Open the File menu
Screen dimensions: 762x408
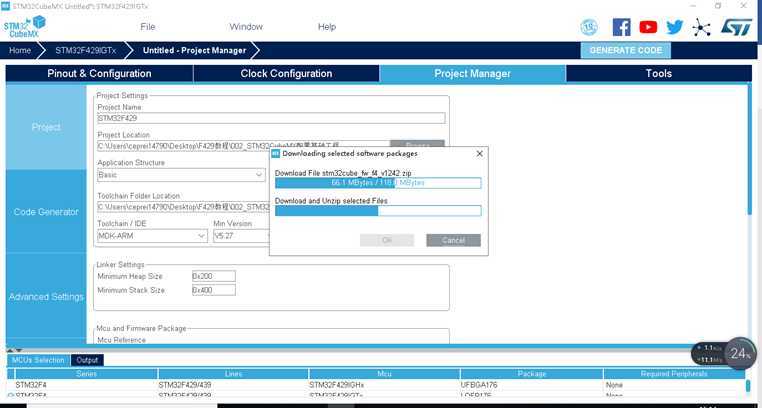coord(148,27)
